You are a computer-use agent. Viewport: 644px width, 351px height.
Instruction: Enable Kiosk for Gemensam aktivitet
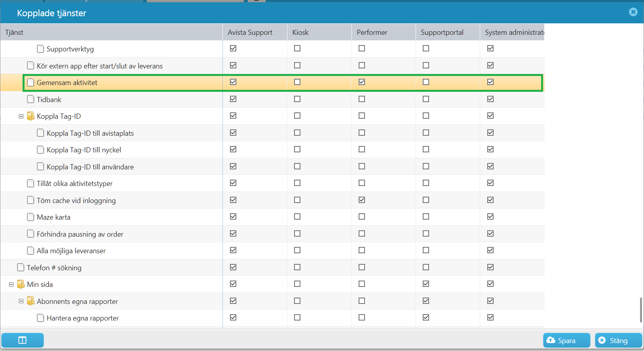tap(297, 82)
